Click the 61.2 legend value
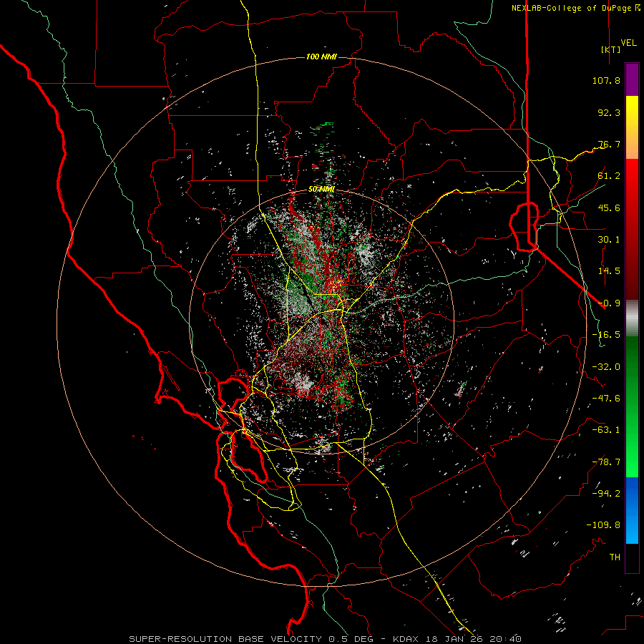This screenshot has height=644, width=644. pos(609,176)
